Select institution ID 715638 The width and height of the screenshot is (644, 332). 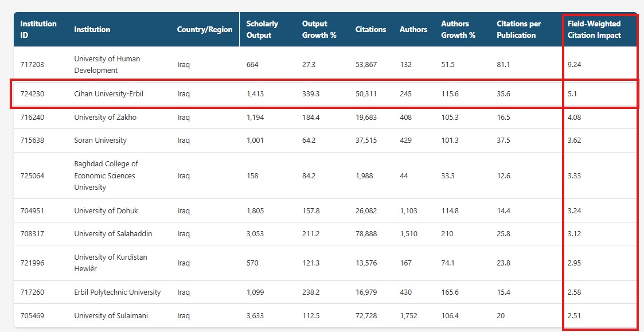click(x=32, y=140)
